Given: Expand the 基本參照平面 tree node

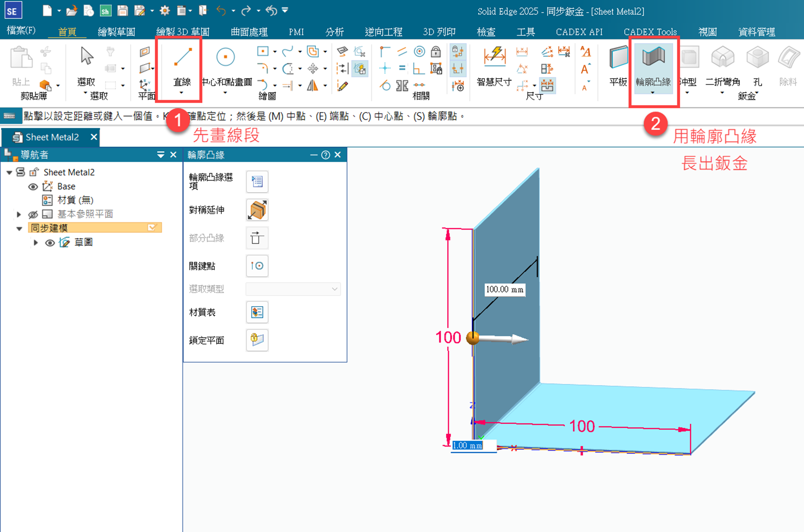Looking at the screenshot, I should (19, 214).
